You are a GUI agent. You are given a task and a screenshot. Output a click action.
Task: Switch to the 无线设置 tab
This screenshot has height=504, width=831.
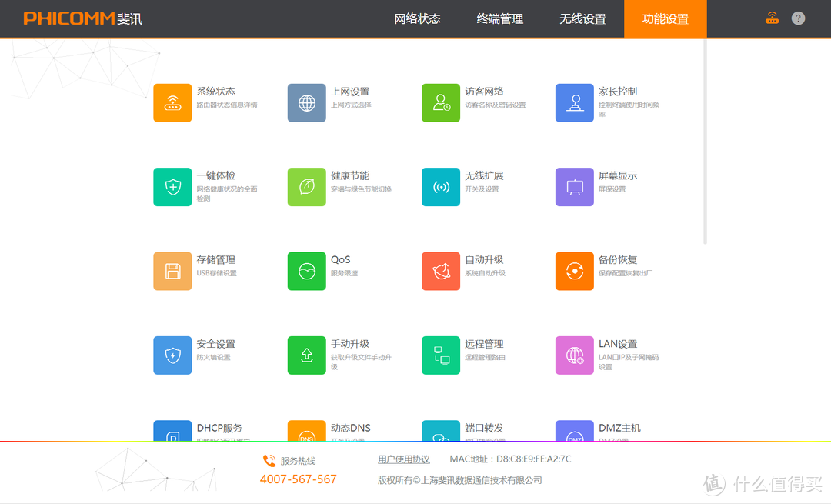(x=582, y=18)
